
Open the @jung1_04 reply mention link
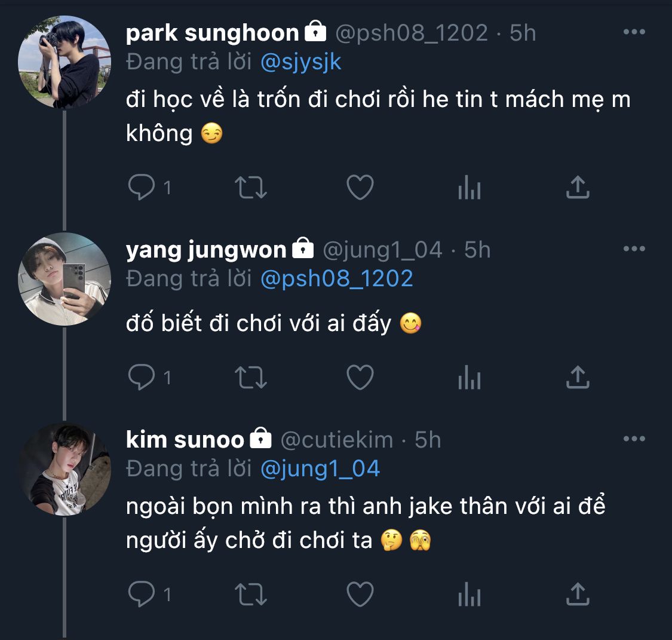(x=320, y=469)
